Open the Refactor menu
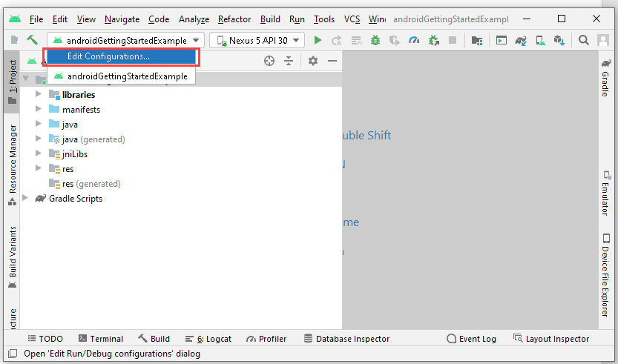 234,19
